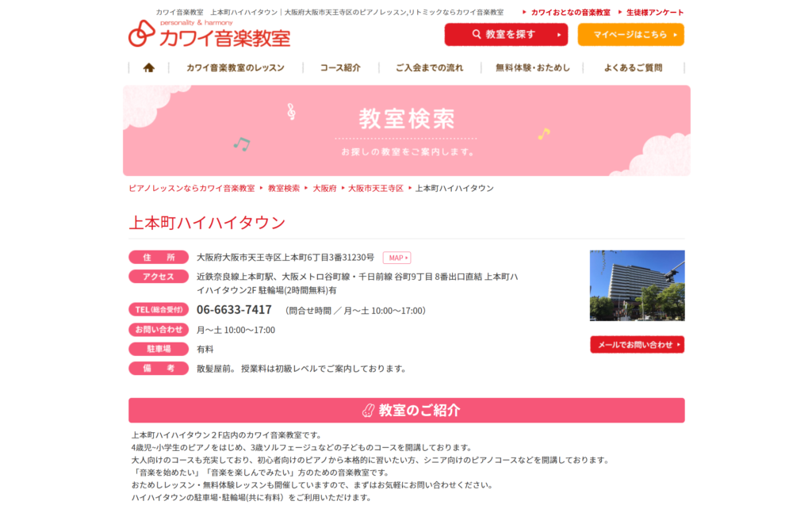Select よくあるご質問 menu item
The height and width of the screenshot is (505, 812).
click(633, 68)
